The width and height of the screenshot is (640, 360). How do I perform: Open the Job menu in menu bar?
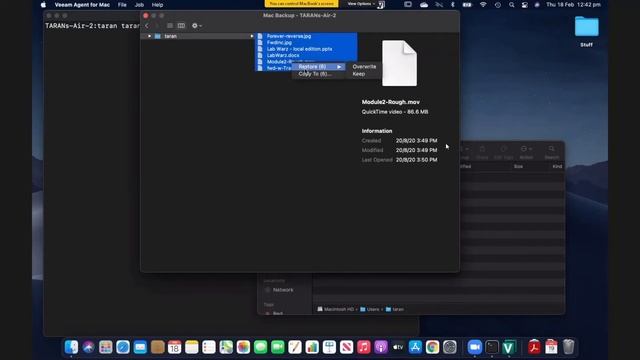139,5
